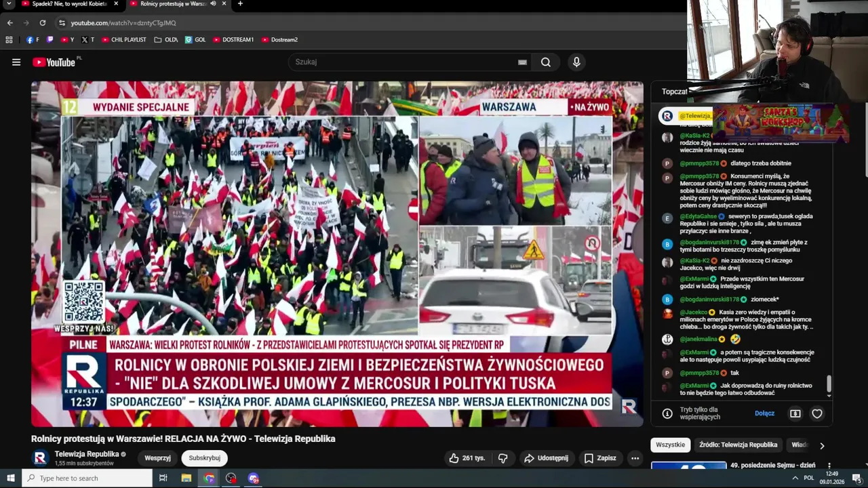Viewport: 868px width, 488px height.
Task: Open the DOSTREAM1 bookmark
Action: coord(233,40)
